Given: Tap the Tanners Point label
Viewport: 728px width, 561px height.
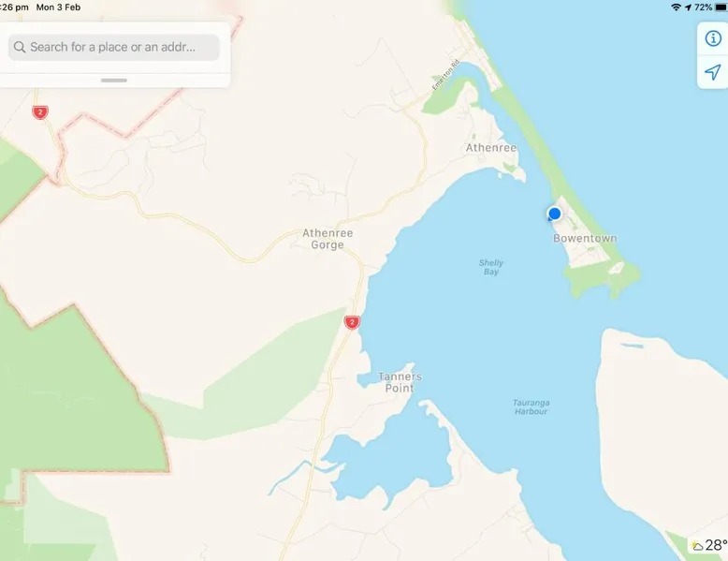Looking at the screenshot, I should tap(400, 382).
